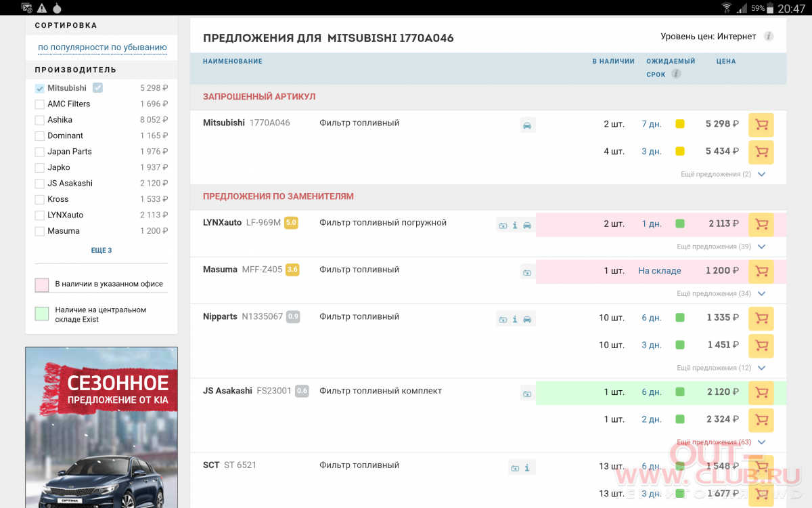
Task: Expand more LYNXauto offers (39)
Action: click(x=721, y=247)
